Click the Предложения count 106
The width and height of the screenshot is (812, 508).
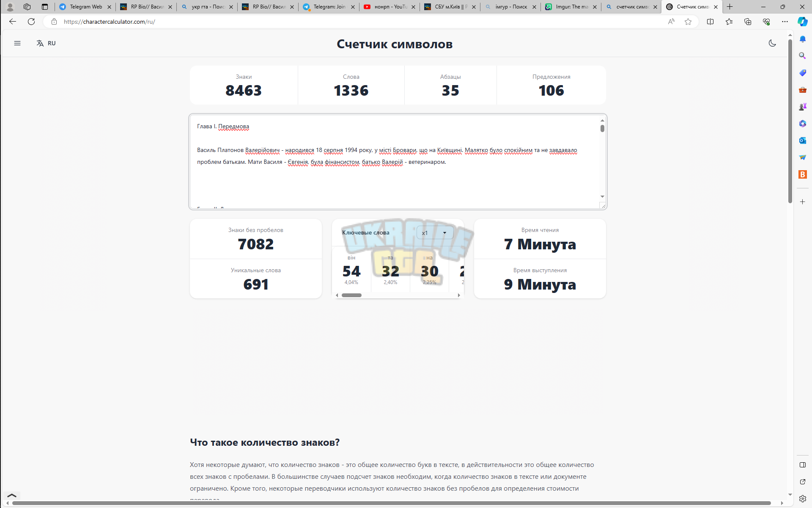pos(551,91)
